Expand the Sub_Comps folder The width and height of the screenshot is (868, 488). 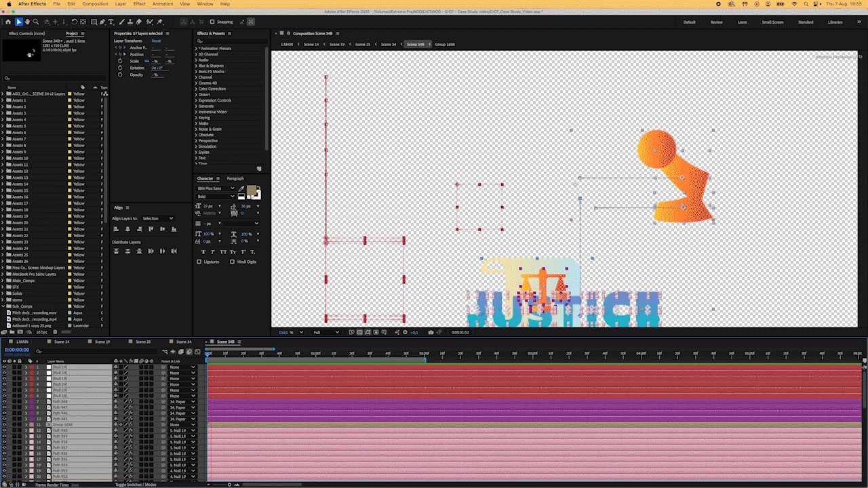(3, 306)
